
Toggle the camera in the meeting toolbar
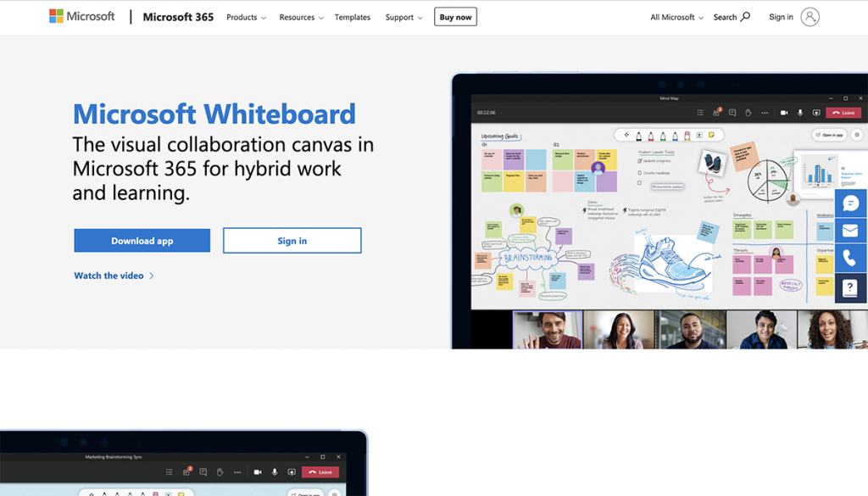[x=784, y=112]
